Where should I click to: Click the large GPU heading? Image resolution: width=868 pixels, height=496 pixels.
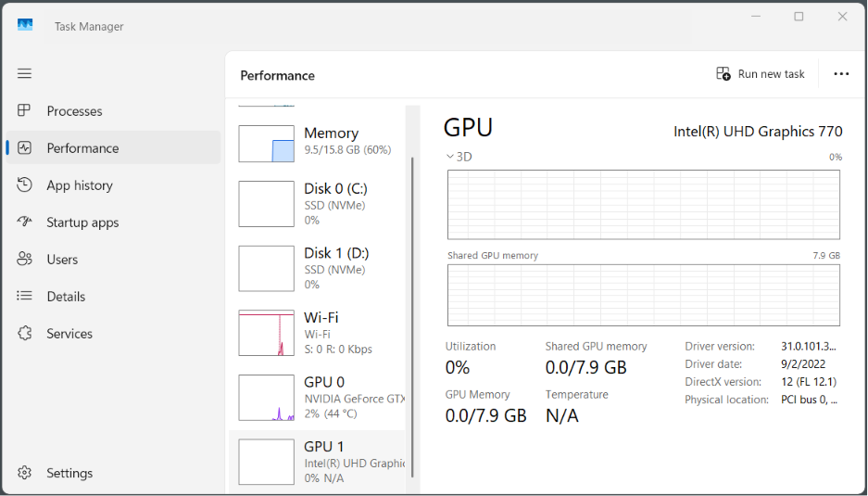(x=468, y=127)
